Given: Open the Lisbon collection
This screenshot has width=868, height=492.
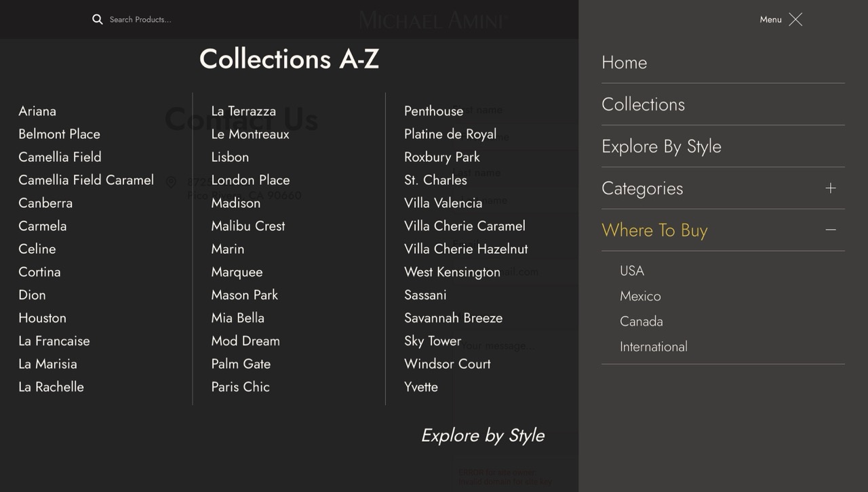Looking at the screenshot, I should click(x=230, y=157).
